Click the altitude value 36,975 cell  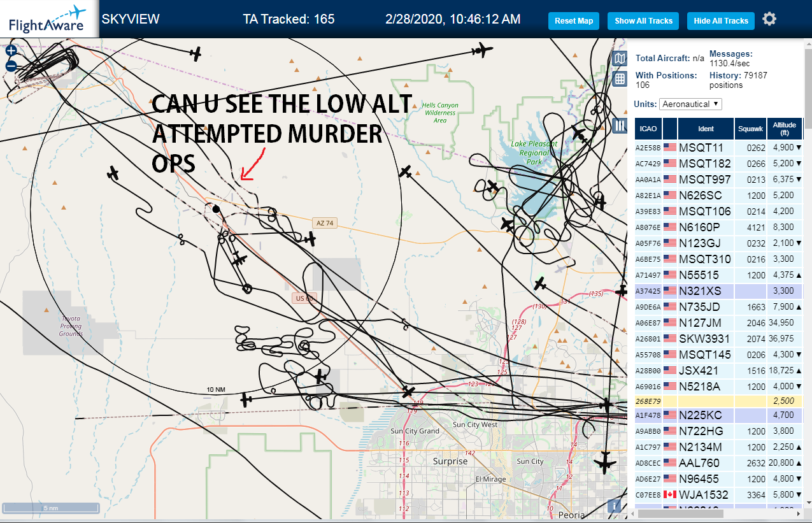[x=785, y=339]
